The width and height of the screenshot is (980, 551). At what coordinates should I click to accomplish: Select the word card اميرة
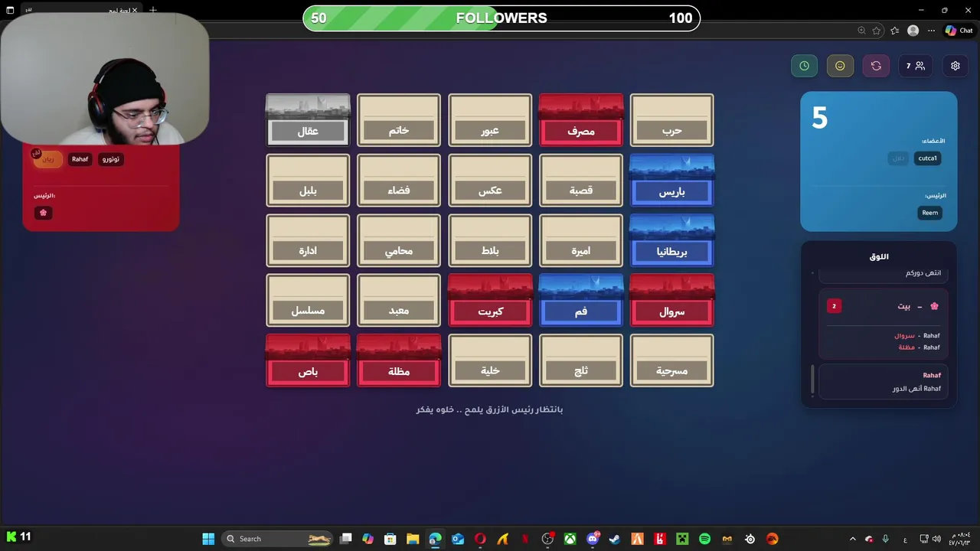tap(581, 240)
